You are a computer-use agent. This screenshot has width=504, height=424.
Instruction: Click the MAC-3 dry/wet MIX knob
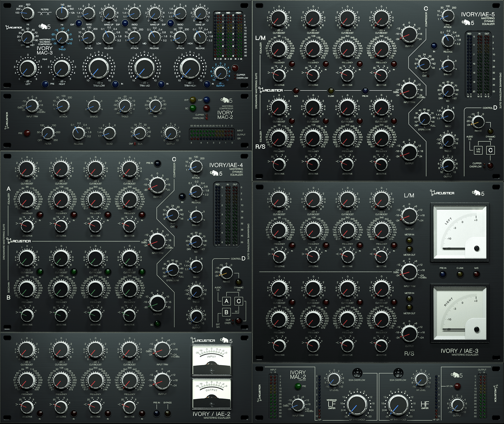click(28, 37)
